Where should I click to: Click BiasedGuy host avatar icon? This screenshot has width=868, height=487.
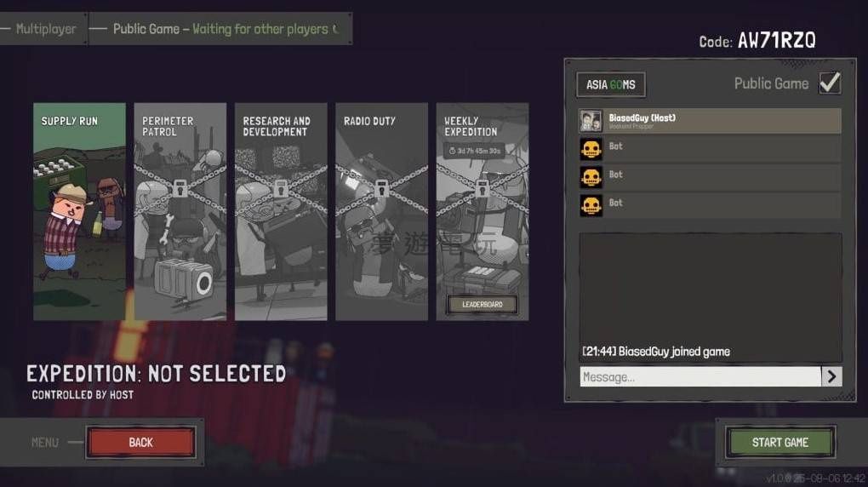591,121
